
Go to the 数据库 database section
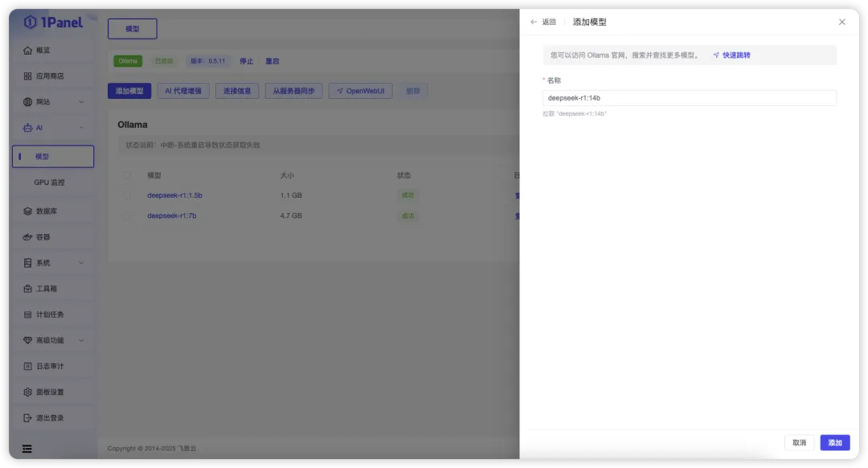48,211
